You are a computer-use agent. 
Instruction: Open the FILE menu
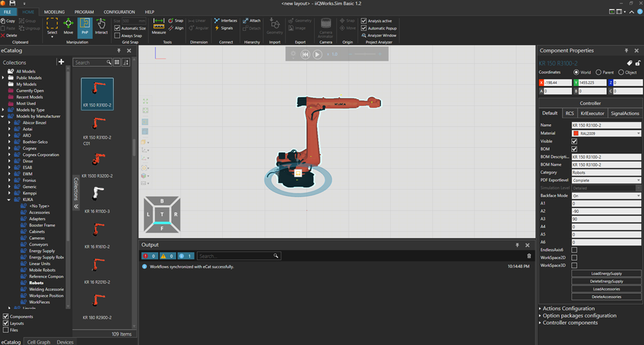7,12
